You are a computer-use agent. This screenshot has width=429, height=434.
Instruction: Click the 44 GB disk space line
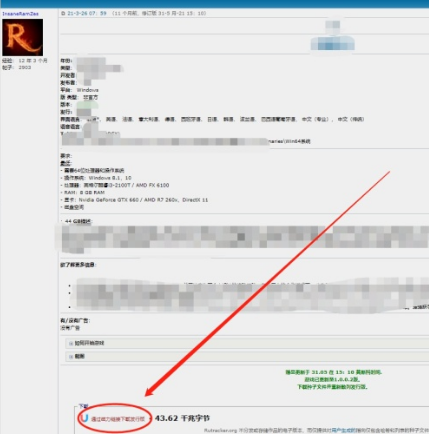tap(78, 221)
